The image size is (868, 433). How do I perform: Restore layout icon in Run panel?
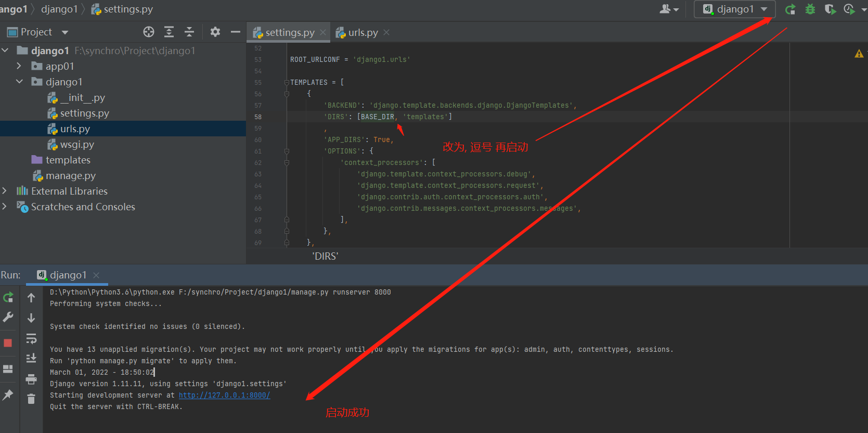pos(8,369)
